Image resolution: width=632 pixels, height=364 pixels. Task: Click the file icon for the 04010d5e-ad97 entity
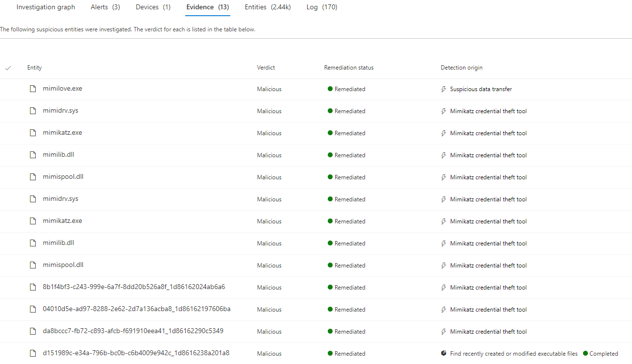coord(33,309)
